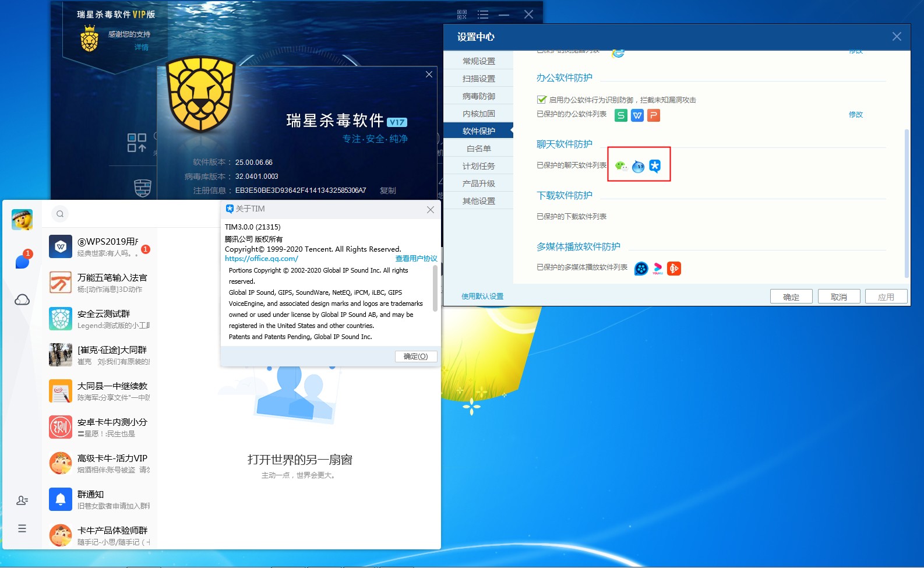Viewport: 924px width, 568px height.
Task: Click 复制 next to registration info
Action: (x=388, y=190)
